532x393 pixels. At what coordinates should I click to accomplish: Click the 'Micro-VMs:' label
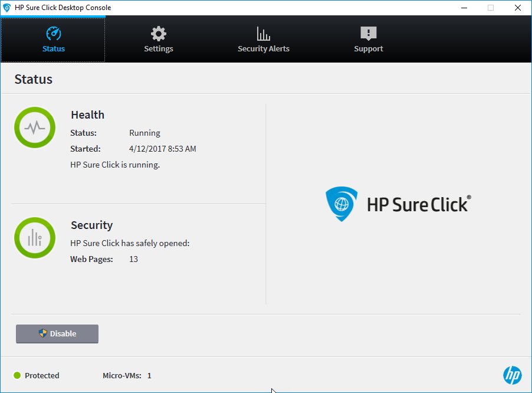[122, 375]
